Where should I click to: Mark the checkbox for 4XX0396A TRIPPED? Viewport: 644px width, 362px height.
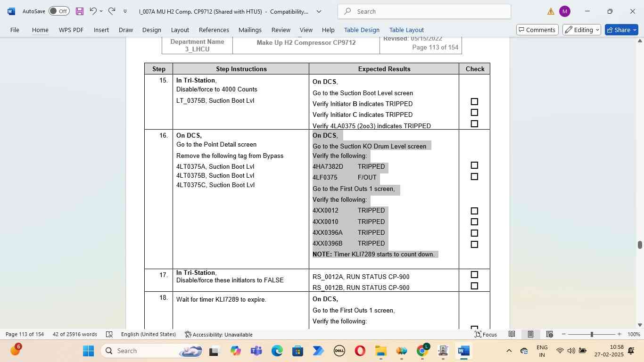pyautogui.click(x=474, y=233)
